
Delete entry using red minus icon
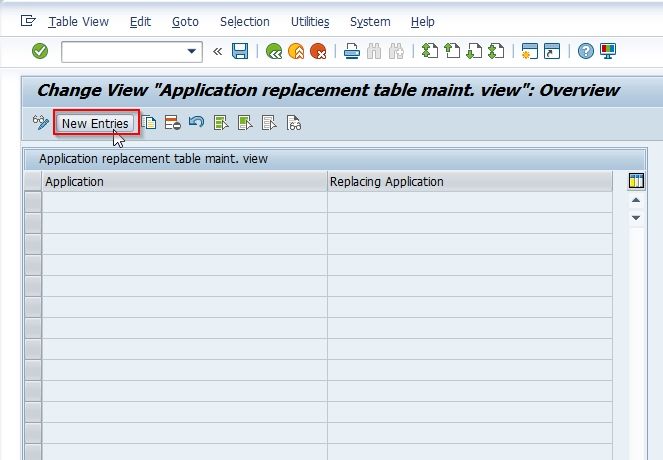coord(173,123)
